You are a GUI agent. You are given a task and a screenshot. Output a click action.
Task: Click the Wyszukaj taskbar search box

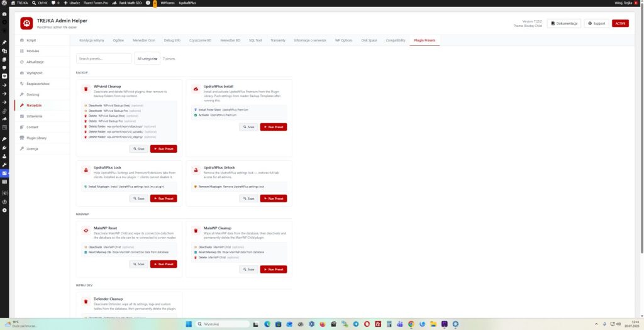click(222, 324)
